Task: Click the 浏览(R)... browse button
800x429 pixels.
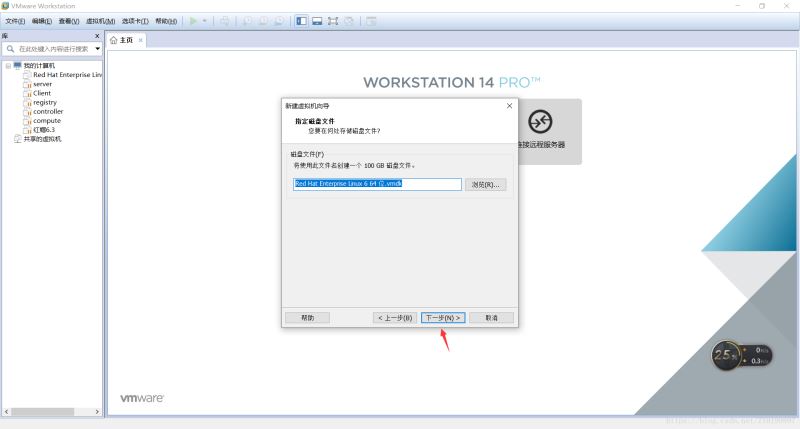Action: (486, 185)
